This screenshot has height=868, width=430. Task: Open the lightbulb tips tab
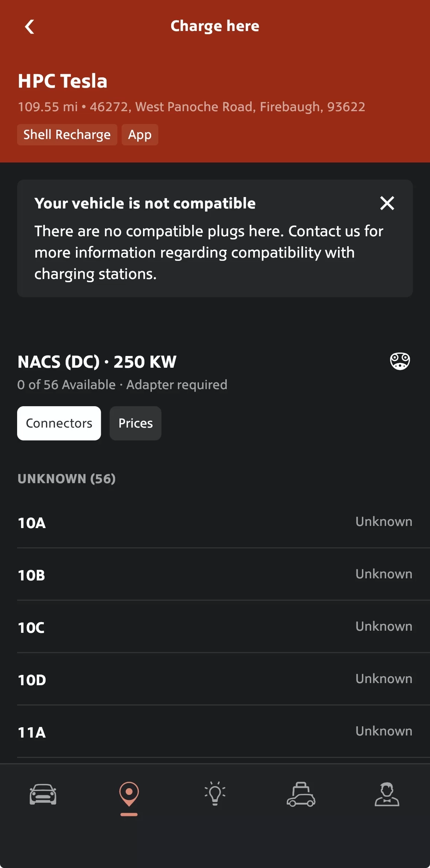click(x=215, y=794)
